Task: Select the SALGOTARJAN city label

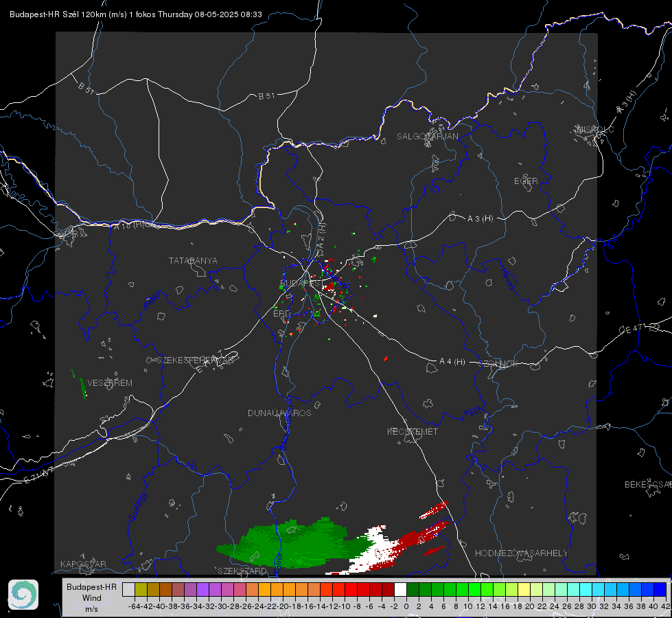Action: pyautogui.click(x=427, y=137)
